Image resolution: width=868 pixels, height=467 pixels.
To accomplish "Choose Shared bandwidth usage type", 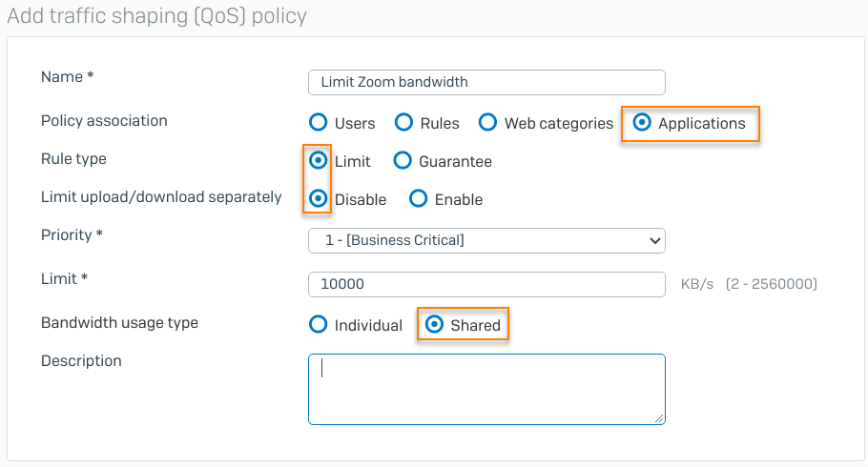I will (x=435, y=325).
